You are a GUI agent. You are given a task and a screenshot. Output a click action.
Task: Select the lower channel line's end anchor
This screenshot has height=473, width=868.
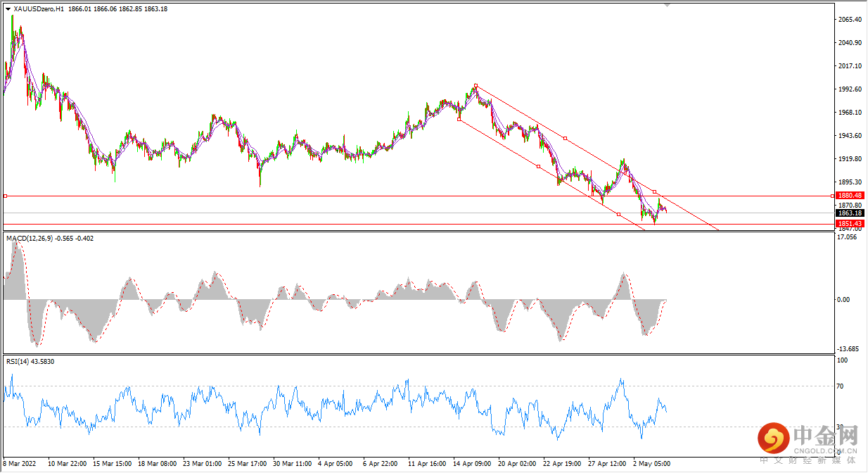(618, 214)
